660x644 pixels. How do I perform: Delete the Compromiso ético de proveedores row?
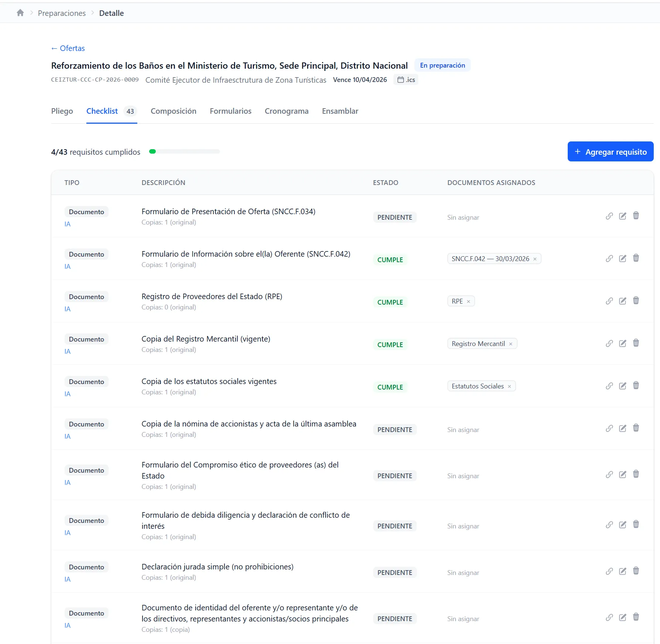[x=636, y=474]
